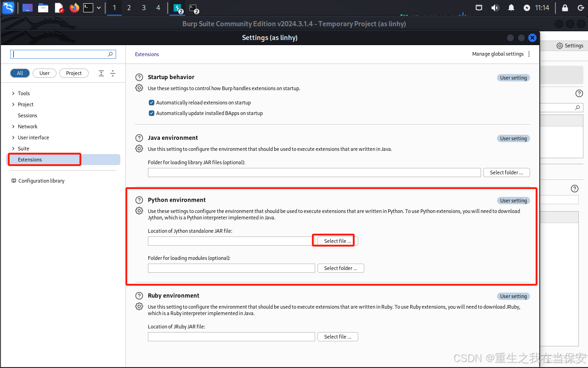Screen dimensions: 588x368
Task: Click Manage global settings text
Action: pos(498,54)
